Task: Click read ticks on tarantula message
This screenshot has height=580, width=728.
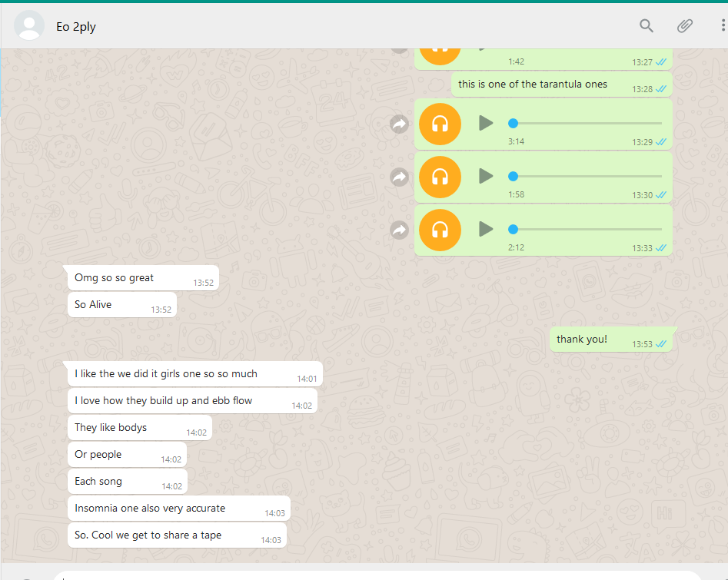Action: click(661, 88)
